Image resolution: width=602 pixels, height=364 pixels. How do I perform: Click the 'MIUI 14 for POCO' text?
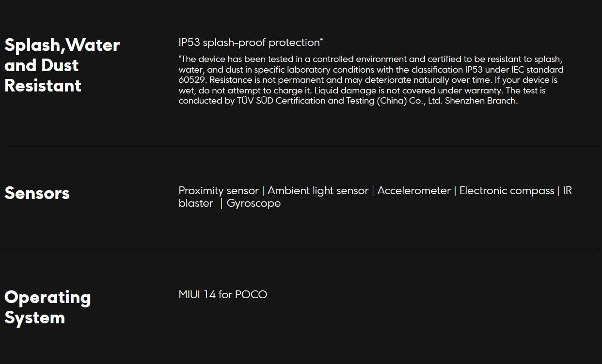click(x=223, y=294)
